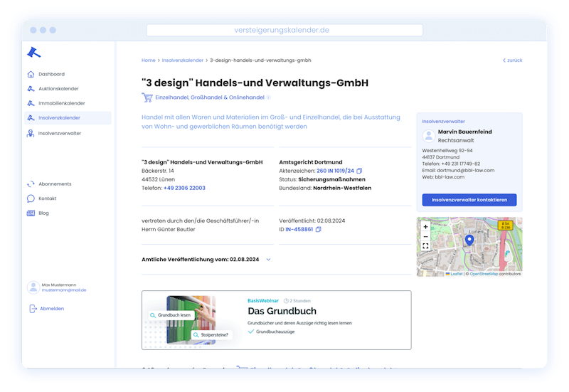Select Abonnements in the sidebar

tap(55, 184)
